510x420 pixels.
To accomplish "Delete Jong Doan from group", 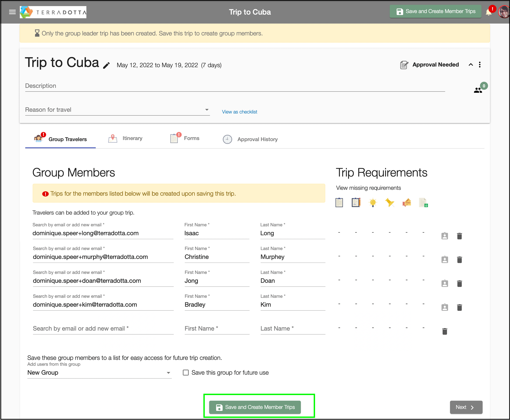I will pyautogui.click(x=460, y=283).
